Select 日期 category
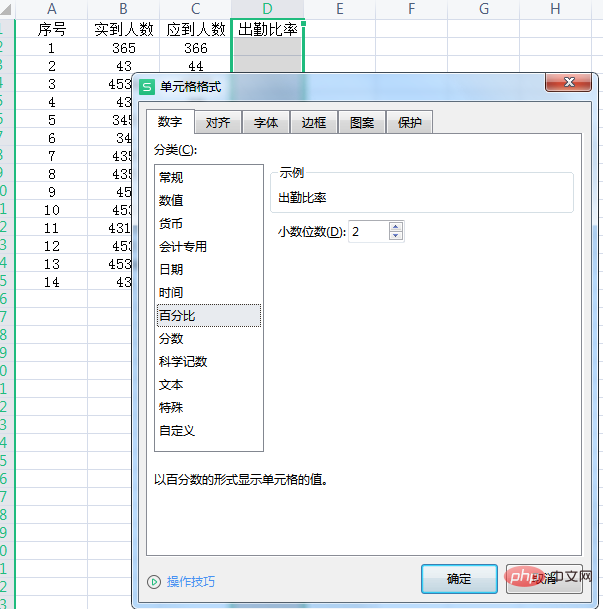 point(209,270)
